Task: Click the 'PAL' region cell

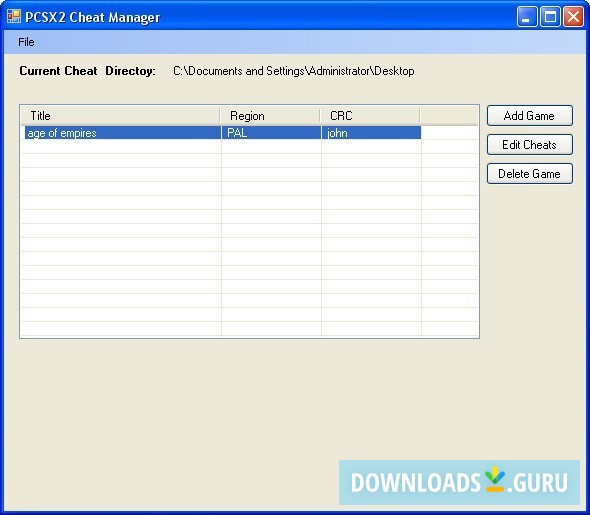Action: (x=271, y=133)
